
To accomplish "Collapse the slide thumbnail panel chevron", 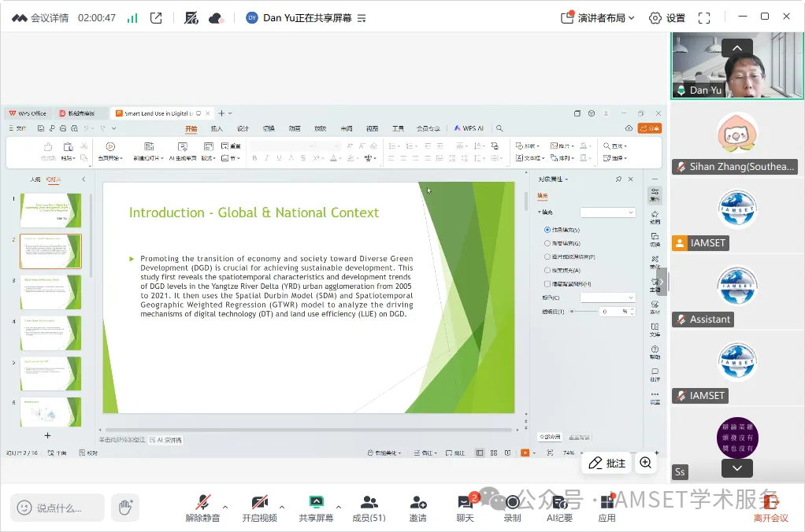I will (x=83, y=179).
